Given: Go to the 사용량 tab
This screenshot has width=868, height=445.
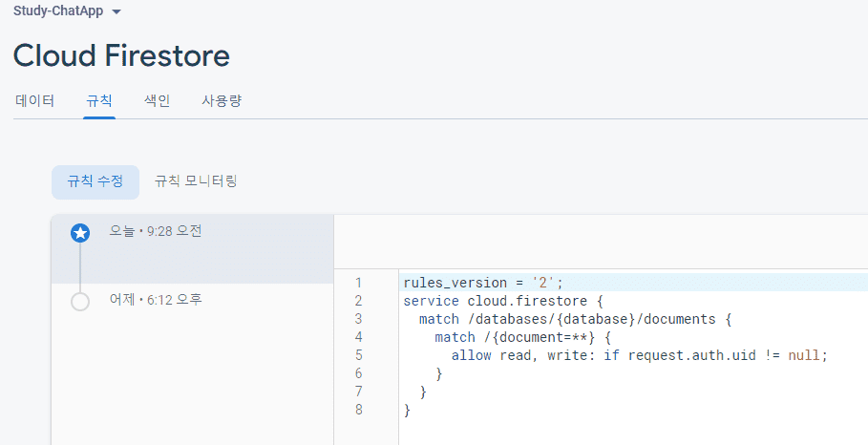Looking at the screenshot, I should tap(222, 101).
